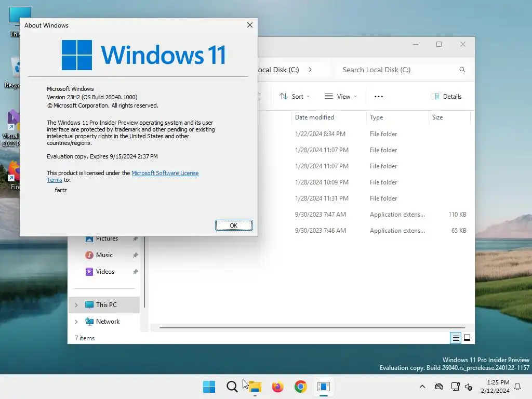Open the Microsoft Software License Terms link

click(x=165, y=173)
